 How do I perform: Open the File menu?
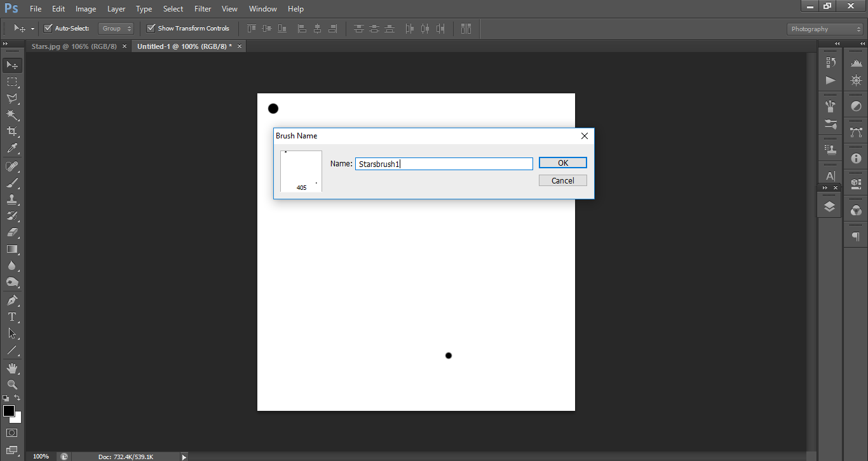[x=36, y=9]
